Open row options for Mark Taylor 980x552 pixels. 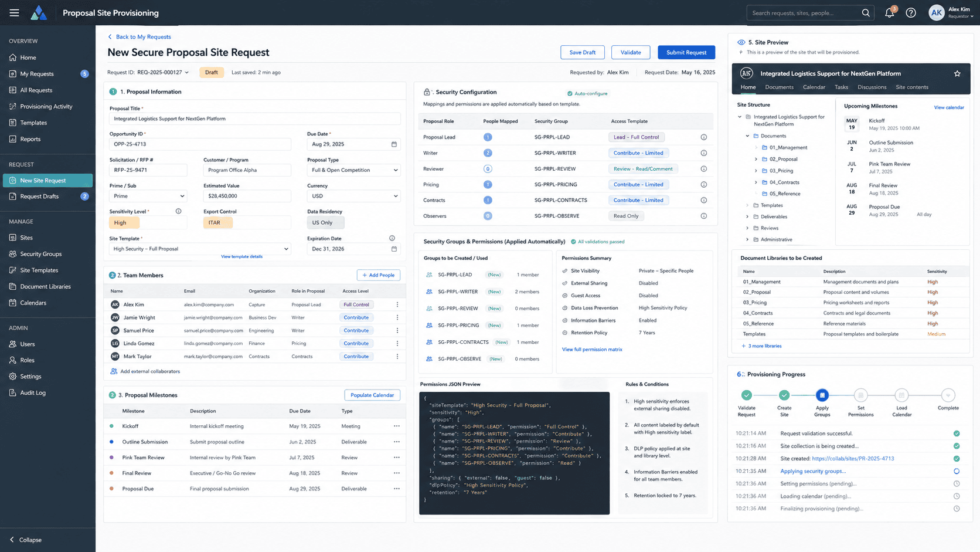(x=397, y=356)
